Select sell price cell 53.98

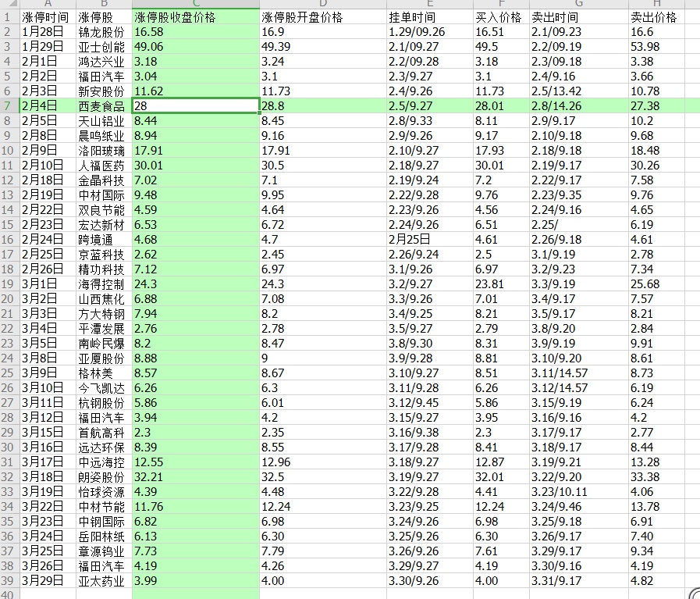(656, 46)
